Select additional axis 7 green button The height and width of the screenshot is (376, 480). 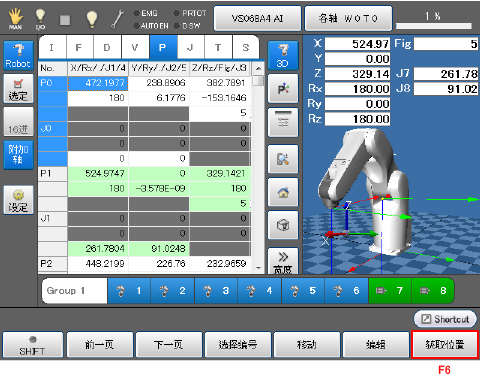pos(390,291)
